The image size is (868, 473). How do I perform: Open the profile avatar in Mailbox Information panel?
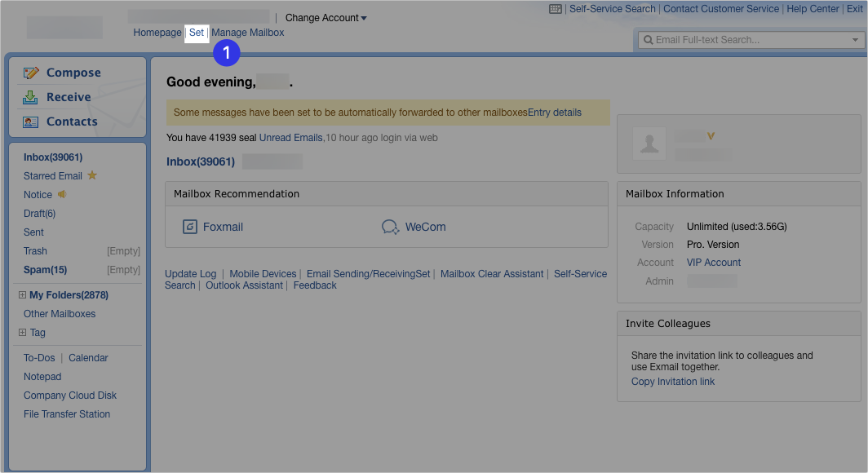click(x=649, y=144)
